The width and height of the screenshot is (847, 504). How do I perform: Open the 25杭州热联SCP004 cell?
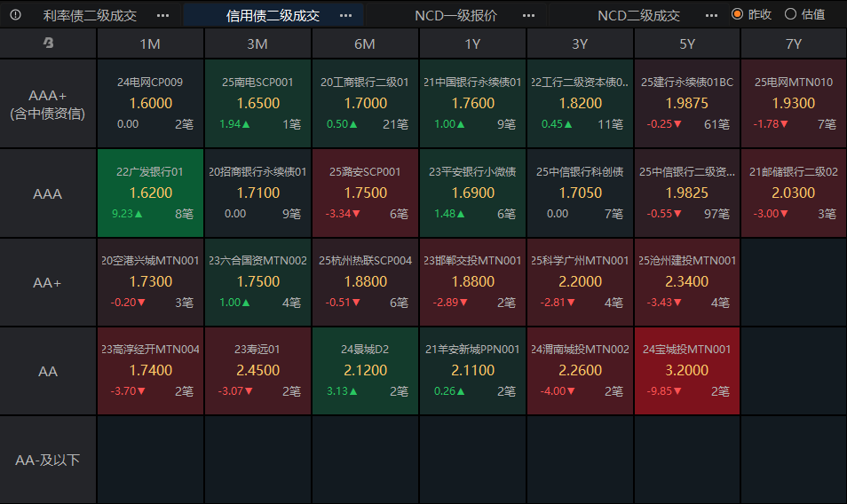365,282
